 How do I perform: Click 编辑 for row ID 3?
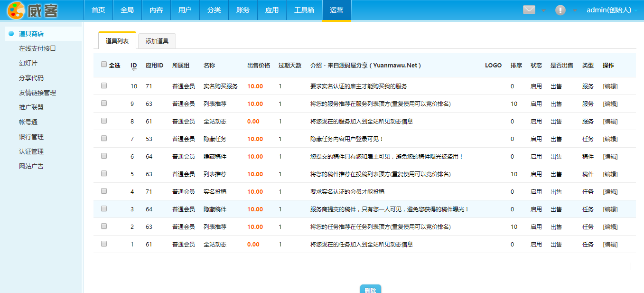pyautogui.click(x=610, y=209)
